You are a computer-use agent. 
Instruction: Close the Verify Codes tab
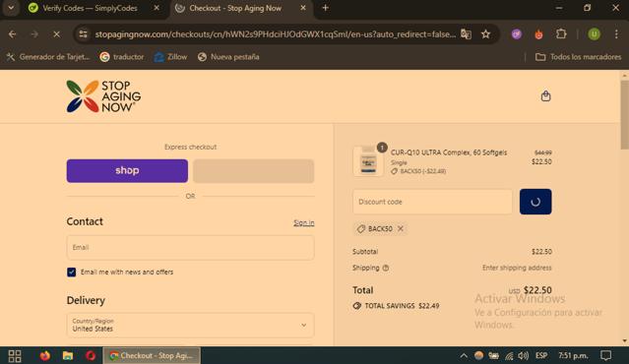[157, 8]
